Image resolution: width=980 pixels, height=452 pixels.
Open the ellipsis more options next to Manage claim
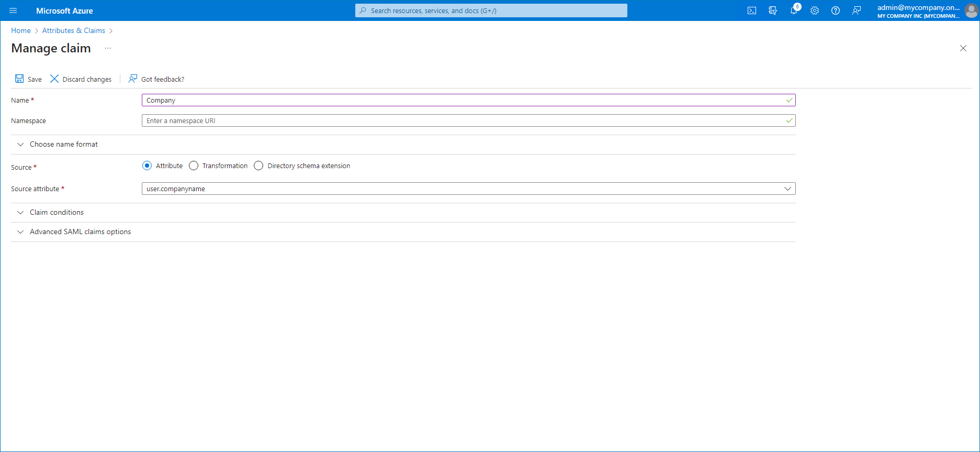(108, 48)
